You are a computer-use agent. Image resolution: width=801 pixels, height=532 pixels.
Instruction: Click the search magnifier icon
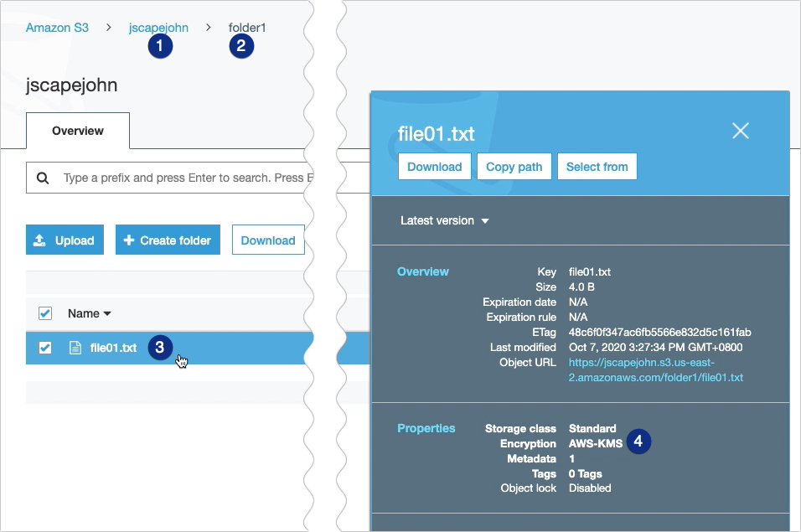(42, 178)
